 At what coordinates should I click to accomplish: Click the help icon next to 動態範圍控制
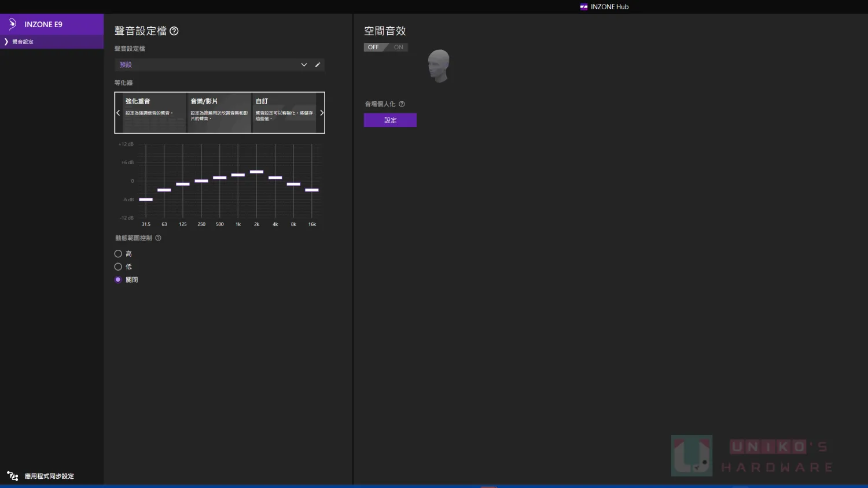(x=158, y=238)
